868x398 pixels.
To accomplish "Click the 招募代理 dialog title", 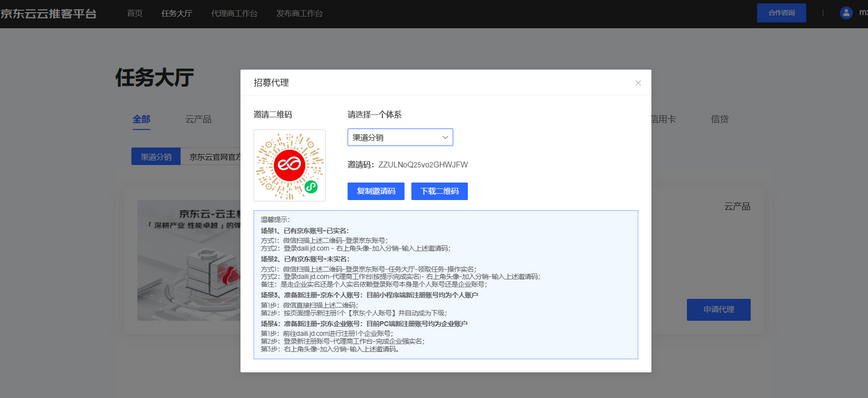I will 271,83.
